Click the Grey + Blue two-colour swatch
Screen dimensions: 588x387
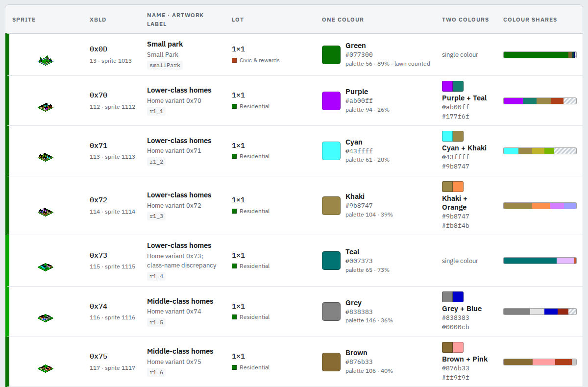[453, 297]
